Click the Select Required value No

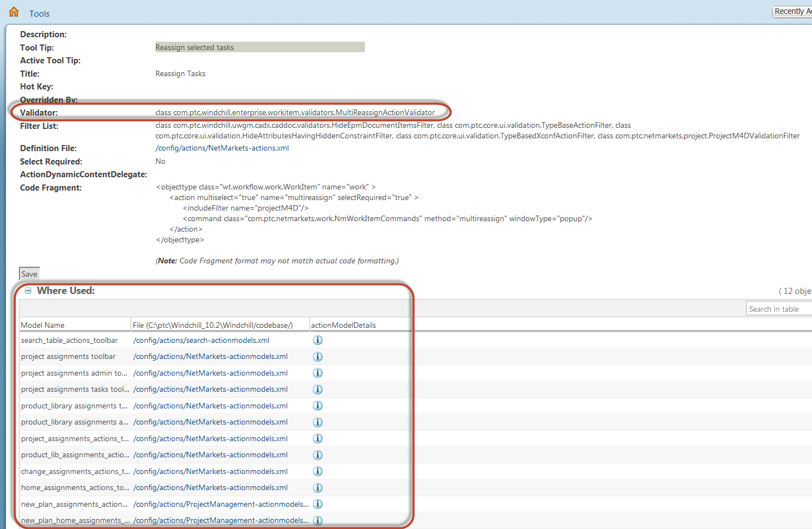click(161, 161)
